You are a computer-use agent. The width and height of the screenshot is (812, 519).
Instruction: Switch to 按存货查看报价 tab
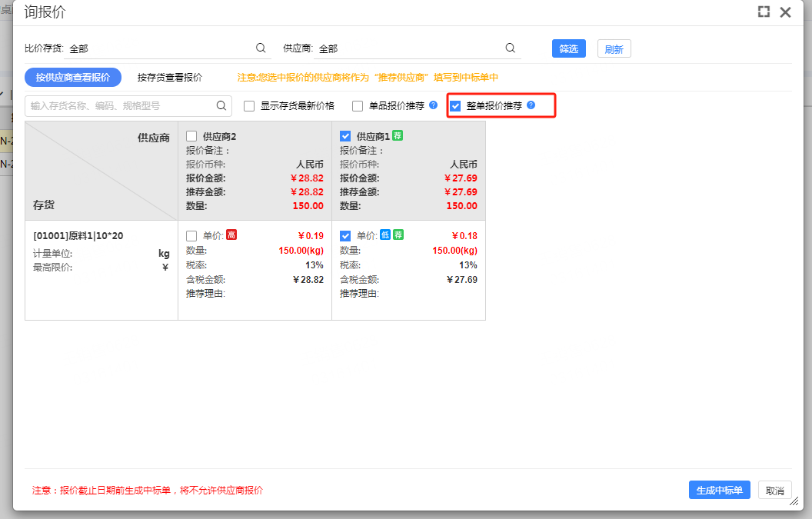(x=170, y=77)
